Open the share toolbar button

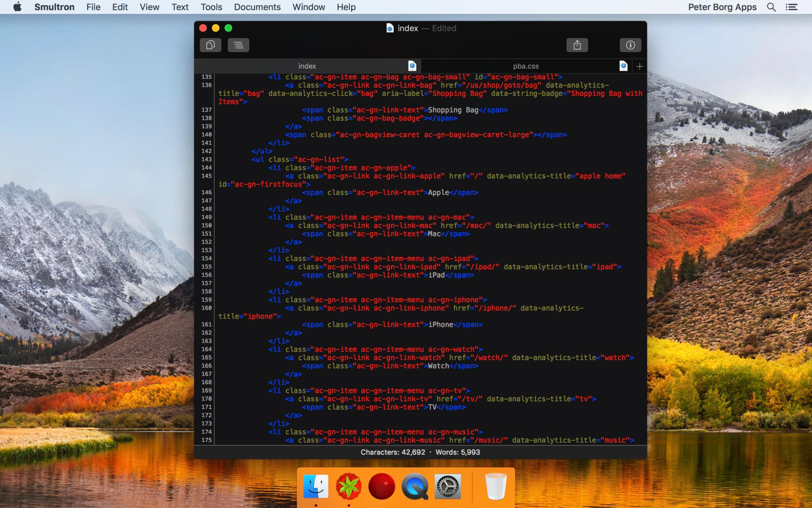(x=577, y=45)
